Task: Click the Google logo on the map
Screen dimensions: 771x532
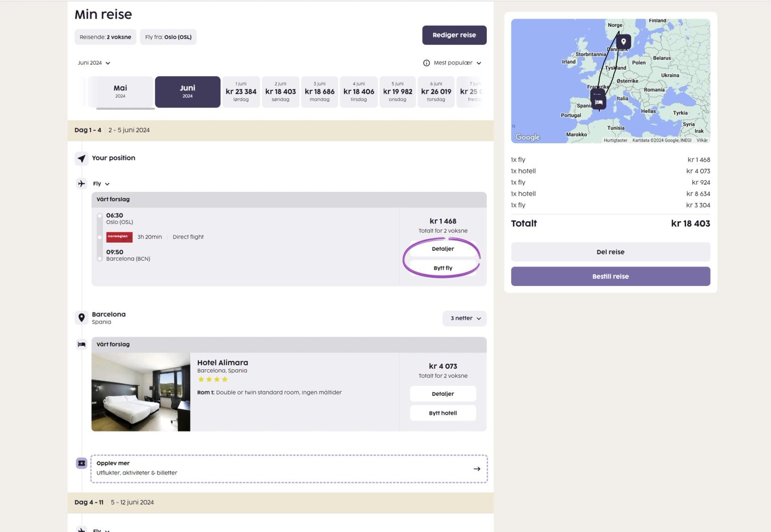Action: [x=527, y=137]
